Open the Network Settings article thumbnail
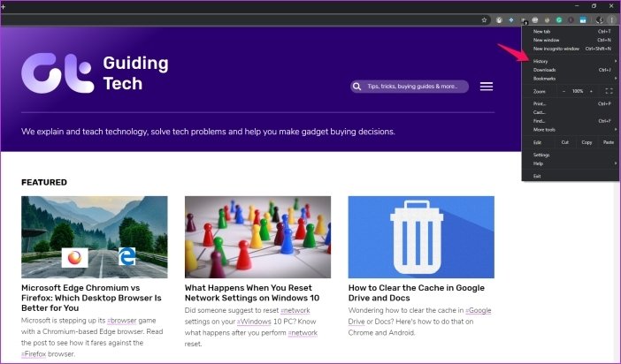 (257, 237)
